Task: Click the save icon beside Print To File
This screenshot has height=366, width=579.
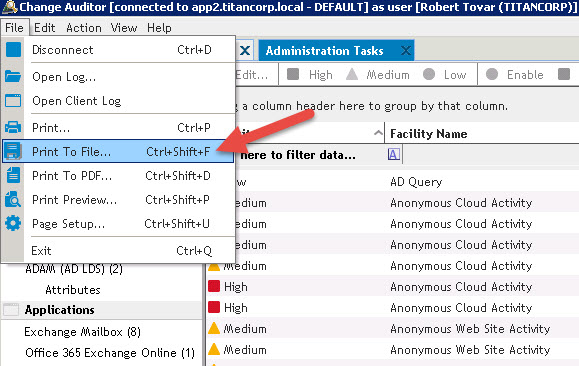Action: [x=13, y=151]
